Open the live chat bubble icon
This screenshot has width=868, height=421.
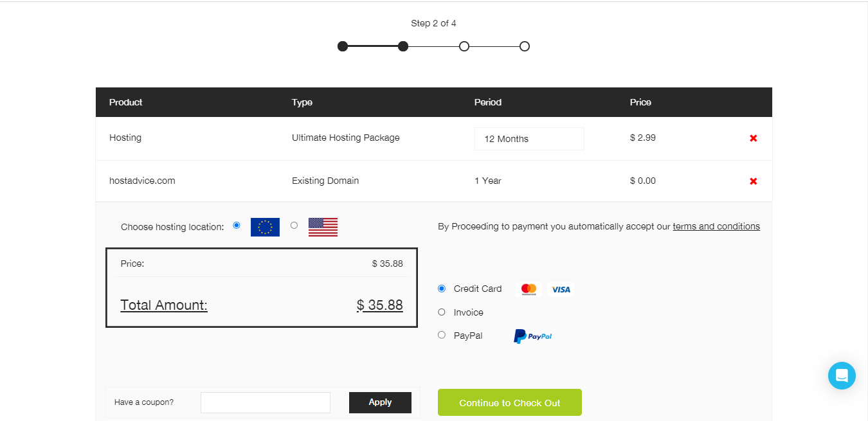(842, 375)
